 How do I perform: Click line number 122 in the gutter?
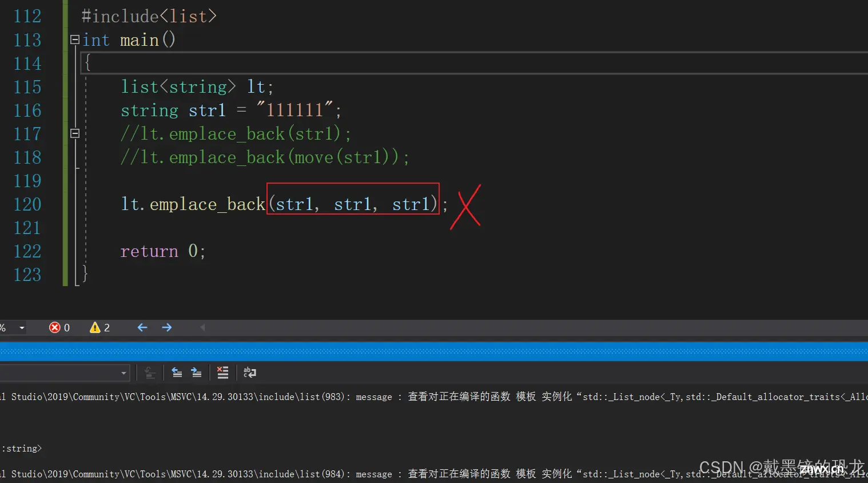click(x=27, y=251)
